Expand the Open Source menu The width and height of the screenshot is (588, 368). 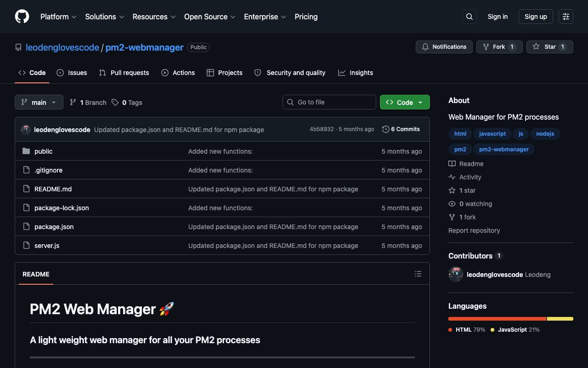click(210, 17)
